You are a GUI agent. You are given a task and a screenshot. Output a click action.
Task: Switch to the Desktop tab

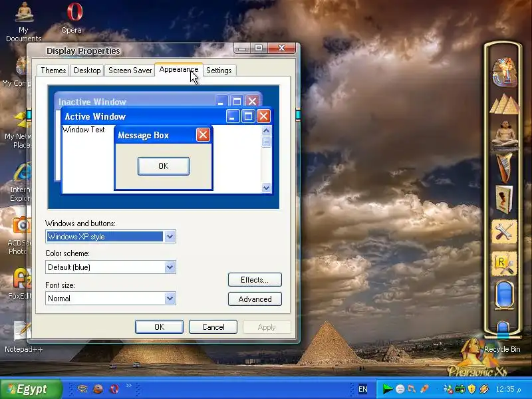pos(87,70)
